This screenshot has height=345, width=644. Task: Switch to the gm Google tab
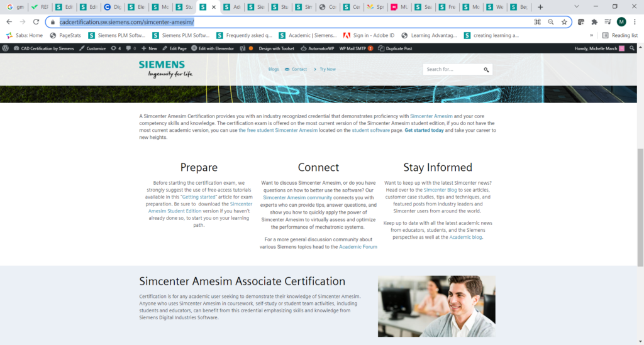(15, 7)
